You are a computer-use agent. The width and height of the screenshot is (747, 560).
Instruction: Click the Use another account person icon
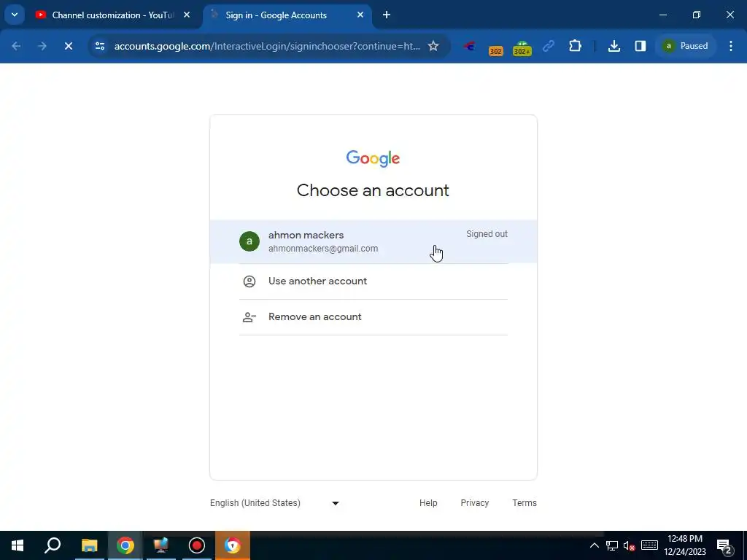click(x=249, y=281)
